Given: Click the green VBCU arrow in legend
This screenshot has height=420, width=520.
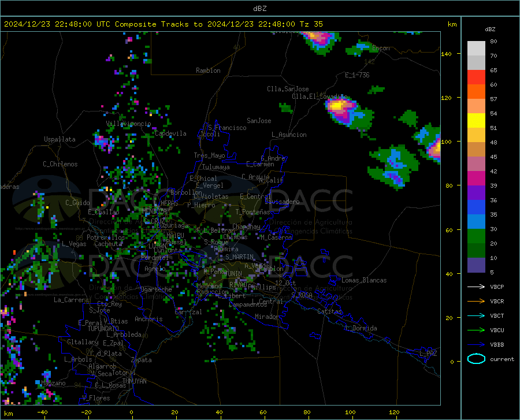Looking at the screenshot, I should coord(476,330).
